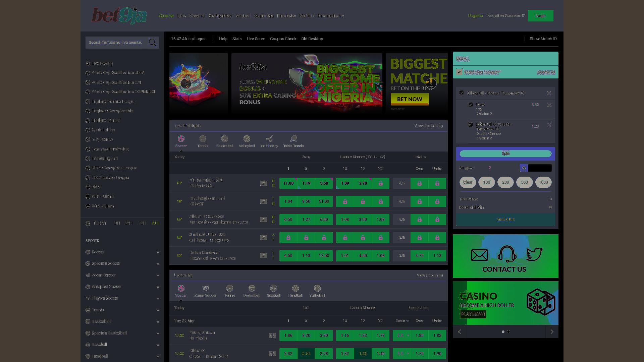
Task: Select the 72H time filter
Action: tap(143, 223)
